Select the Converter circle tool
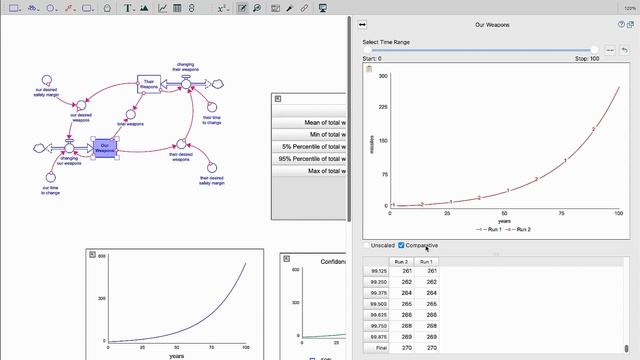This screenshot has width=640, height=360. pyautogui.click(x=50, y=8)
